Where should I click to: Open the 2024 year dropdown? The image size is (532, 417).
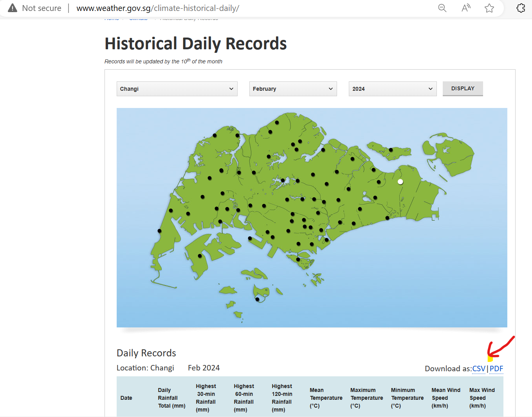[392, 89]
